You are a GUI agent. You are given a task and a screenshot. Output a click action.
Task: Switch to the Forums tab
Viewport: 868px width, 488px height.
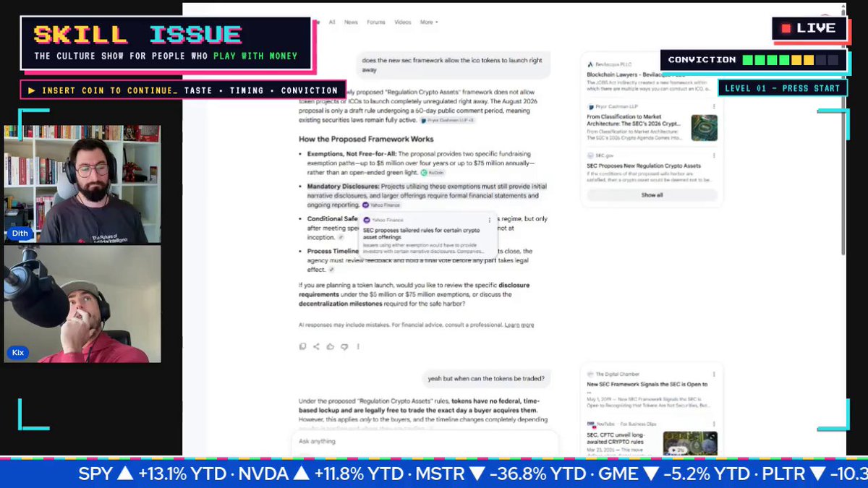coord(376,22)
